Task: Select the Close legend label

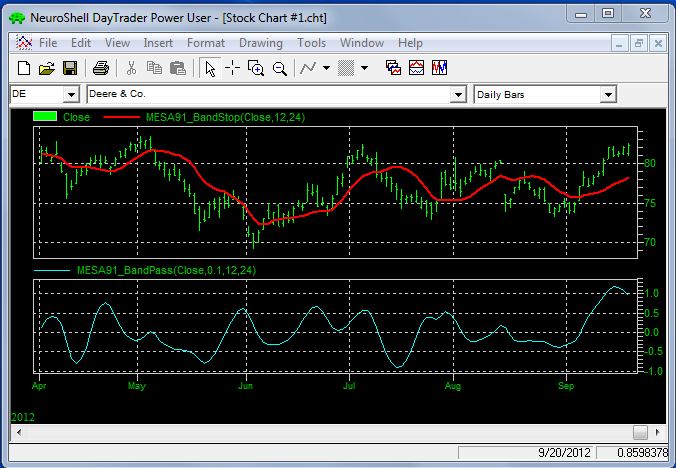Action: (76, 117)
